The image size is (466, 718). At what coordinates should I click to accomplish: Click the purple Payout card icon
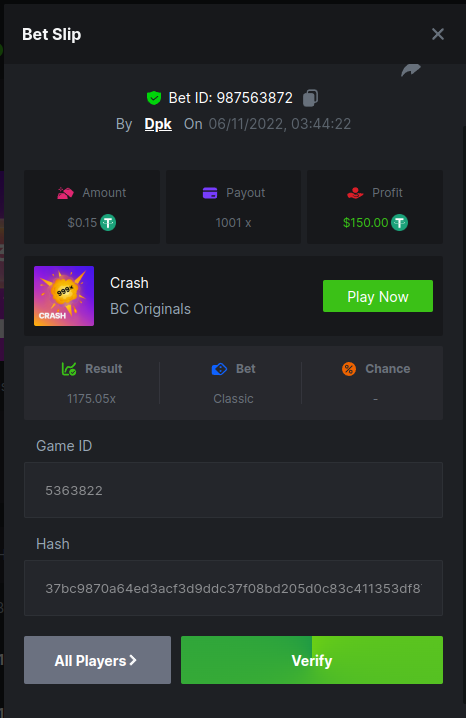click(210, 193)
